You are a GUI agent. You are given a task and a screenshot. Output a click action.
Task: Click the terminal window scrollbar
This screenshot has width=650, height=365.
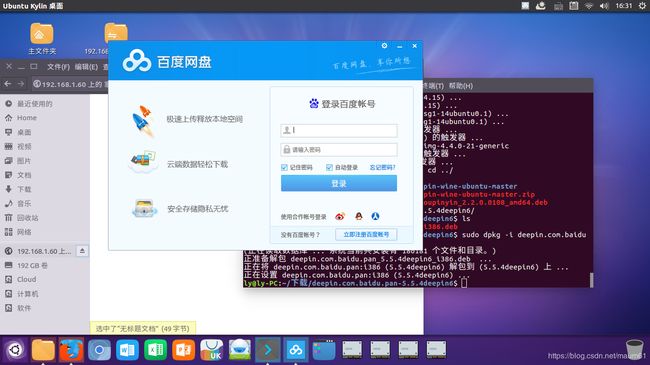pyautogui.click(x=591, y=280)
